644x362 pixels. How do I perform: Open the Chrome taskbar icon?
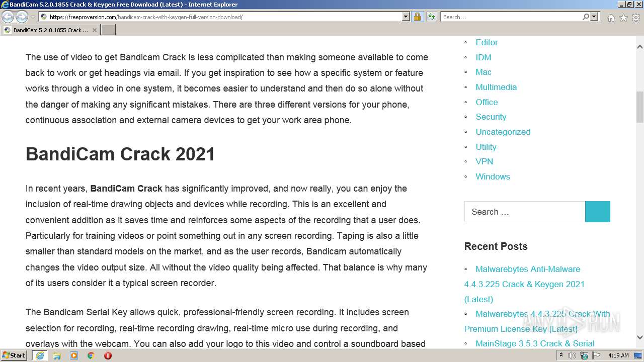(x=91, y=355)
